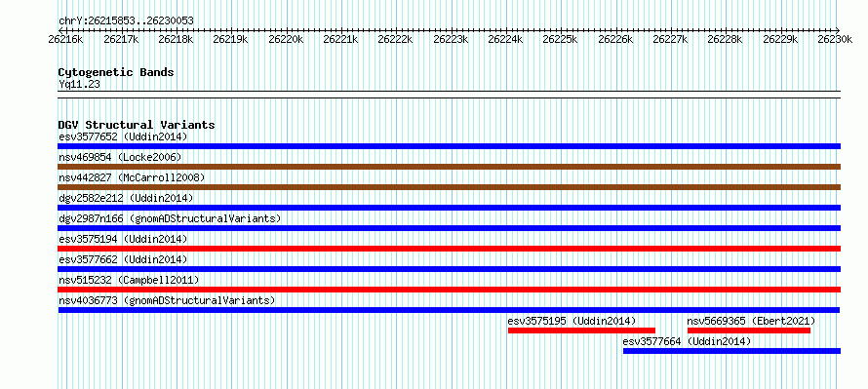The width and height of the screenshot is (868, 389).
Task: Open nsv4036773 (gnomADStructuralVariants) label
Action: coord(167,300)
